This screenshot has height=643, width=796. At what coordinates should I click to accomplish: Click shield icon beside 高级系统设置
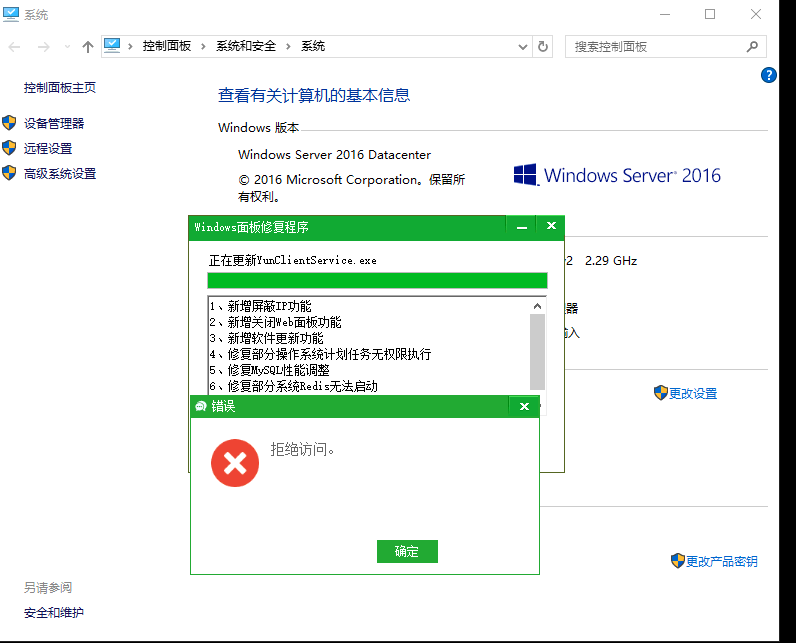(9, 173)
